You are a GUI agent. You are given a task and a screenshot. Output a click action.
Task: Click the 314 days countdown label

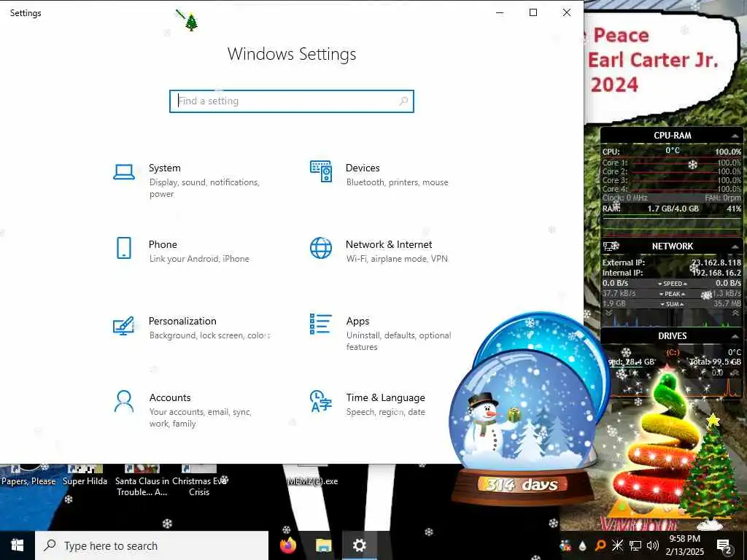click(522, 485)
